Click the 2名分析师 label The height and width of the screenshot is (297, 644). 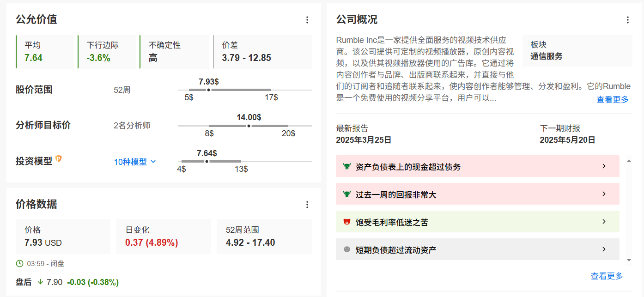[132, 126]
